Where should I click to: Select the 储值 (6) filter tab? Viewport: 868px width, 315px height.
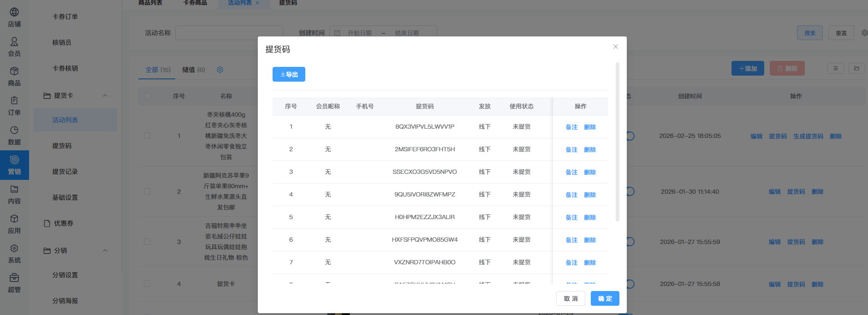click(193, 70)
